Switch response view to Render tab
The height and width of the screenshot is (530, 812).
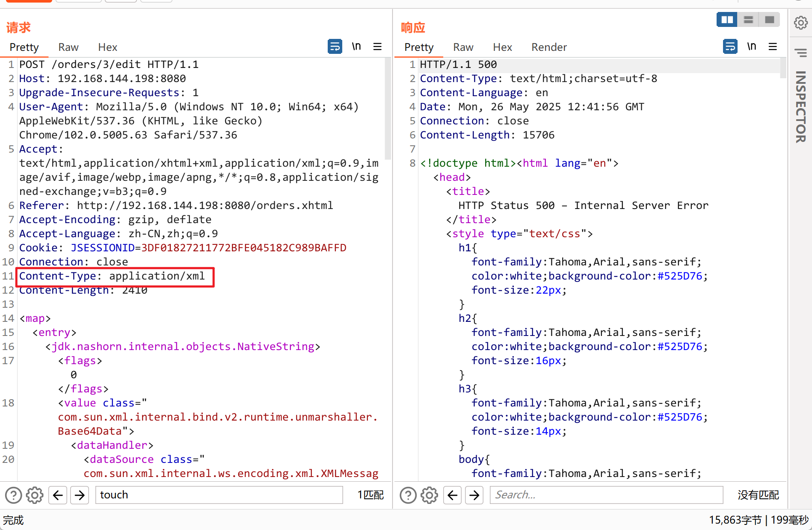pyautogui.click(x=549, y=47)
